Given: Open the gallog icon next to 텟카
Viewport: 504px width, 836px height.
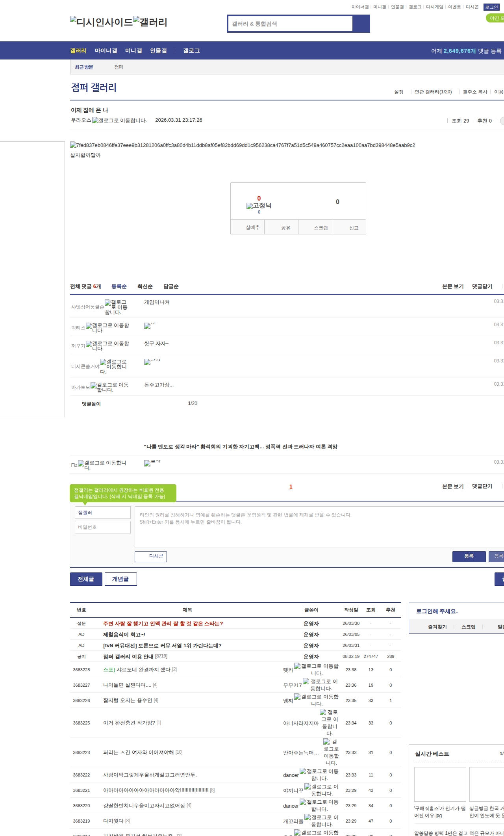Looking at the screenshot, I should 316,669.
